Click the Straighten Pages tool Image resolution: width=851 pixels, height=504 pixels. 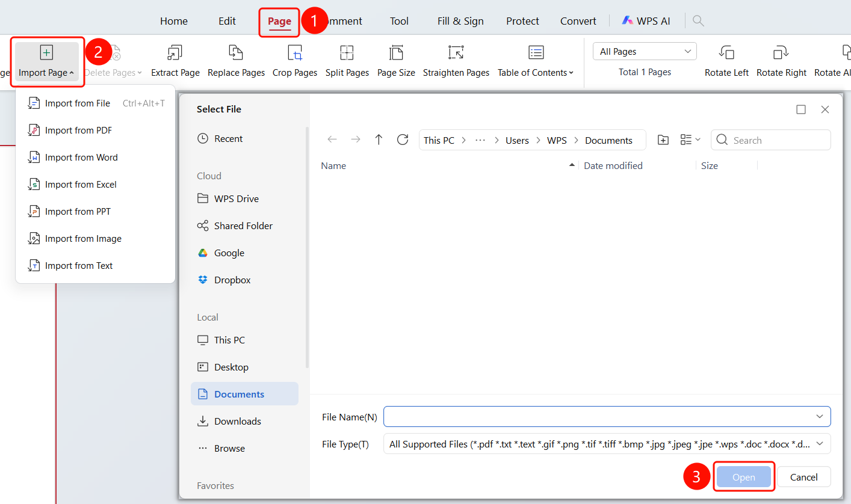pos(456,61)
